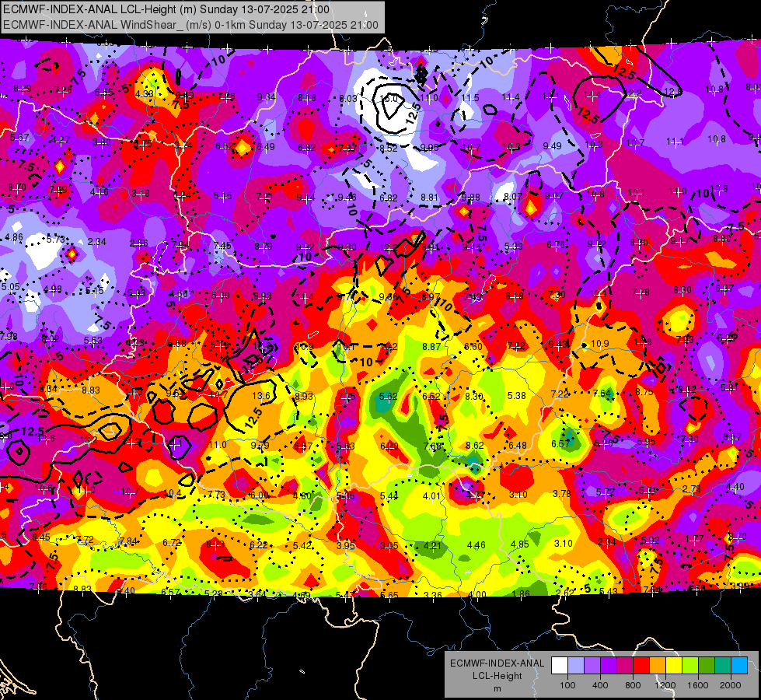This screenshot has height=700, width=761.
Task: Click grid value 9.92
Action: click(305, 247)
